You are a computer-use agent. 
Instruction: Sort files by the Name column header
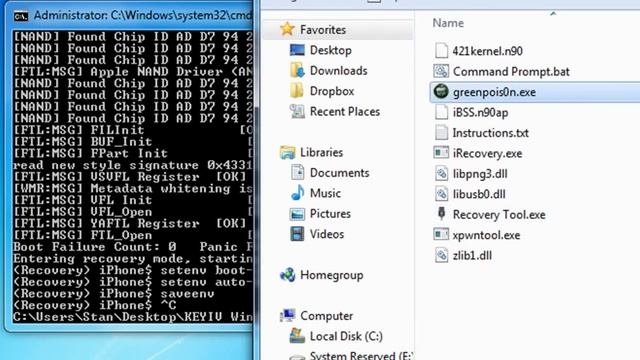coord(448,23)
